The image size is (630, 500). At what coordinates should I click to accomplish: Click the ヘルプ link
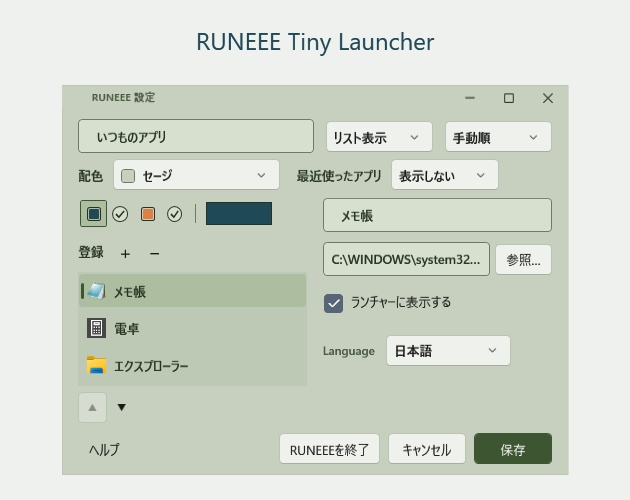coord(104,449)
